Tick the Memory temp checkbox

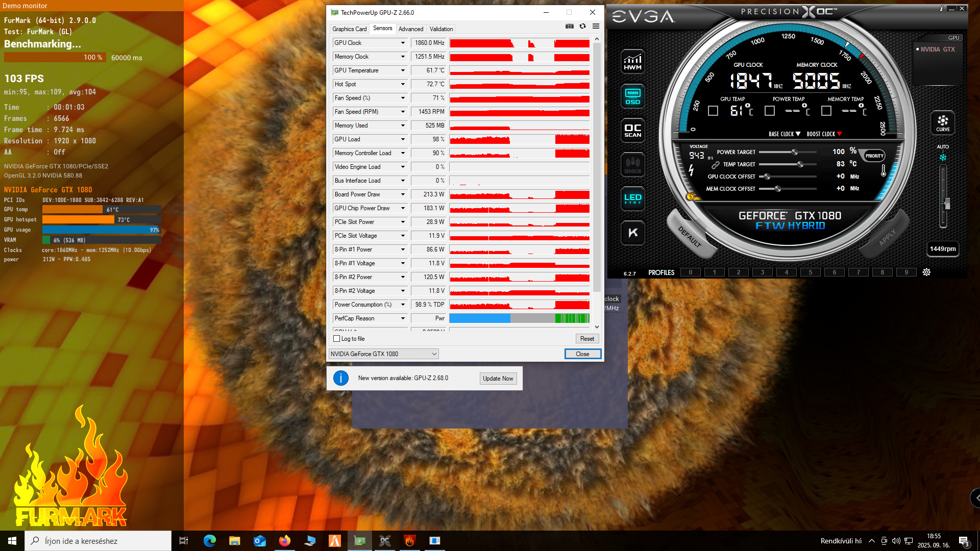pos(826,111)
